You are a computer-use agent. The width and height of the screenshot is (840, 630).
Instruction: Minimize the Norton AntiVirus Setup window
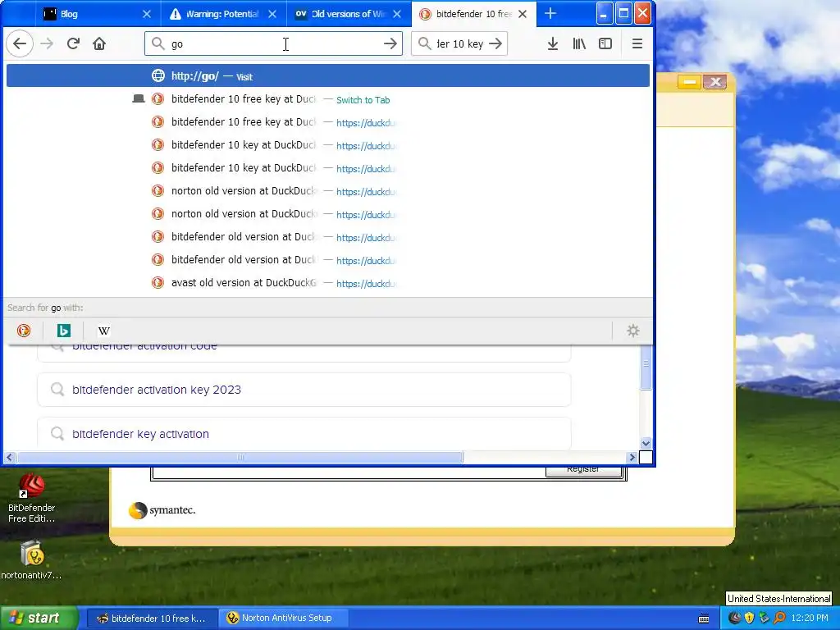[689, 82]
